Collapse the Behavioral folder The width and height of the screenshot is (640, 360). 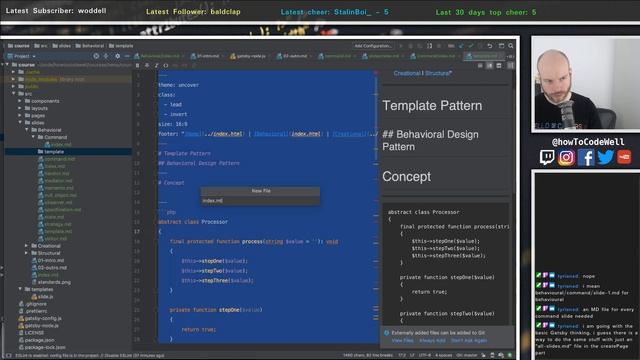point(27,130)
